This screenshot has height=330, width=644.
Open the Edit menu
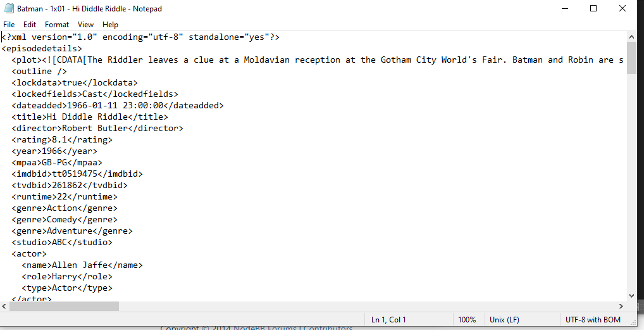(x=30, y=25)
